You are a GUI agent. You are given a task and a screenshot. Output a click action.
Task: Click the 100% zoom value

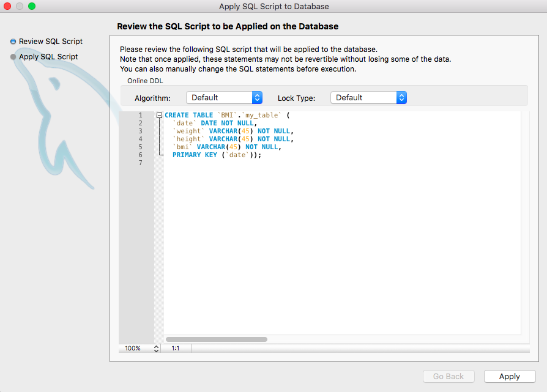coord(133,349)
